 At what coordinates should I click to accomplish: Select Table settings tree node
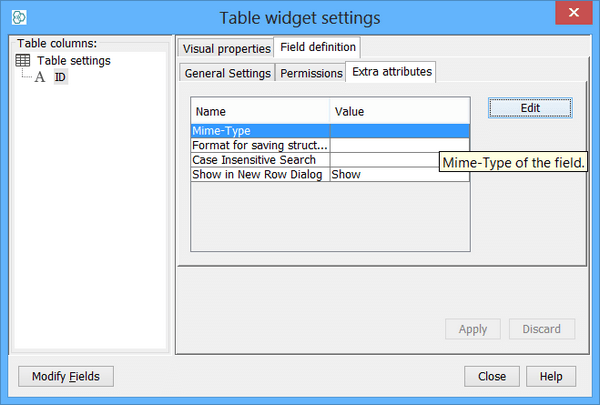[73, 61]
